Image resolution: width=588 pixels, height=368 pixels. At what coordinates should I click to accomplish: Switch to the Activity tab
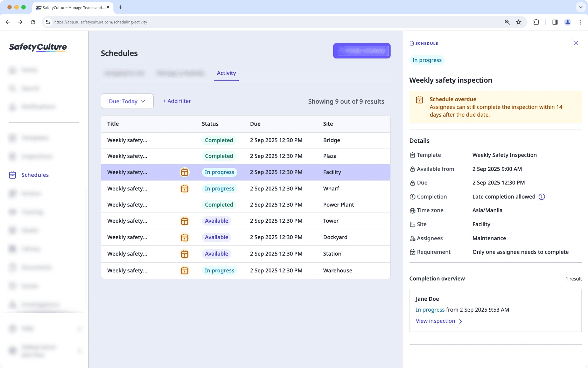[226, 73]
